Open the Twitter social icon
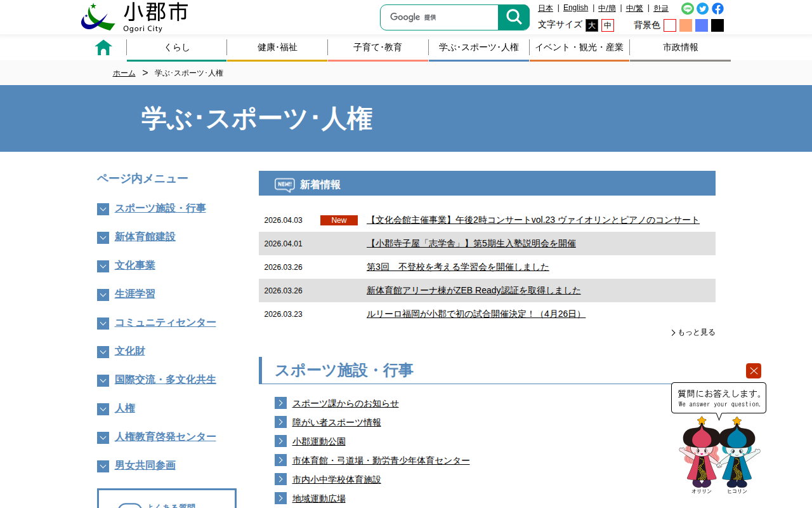 [702, 8]
